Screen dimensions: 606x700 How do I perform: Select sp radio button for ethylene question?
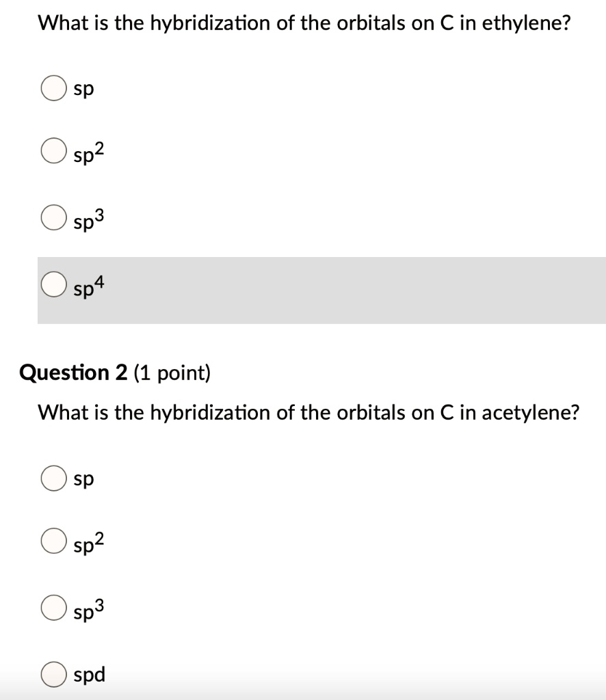pos(54,88)
